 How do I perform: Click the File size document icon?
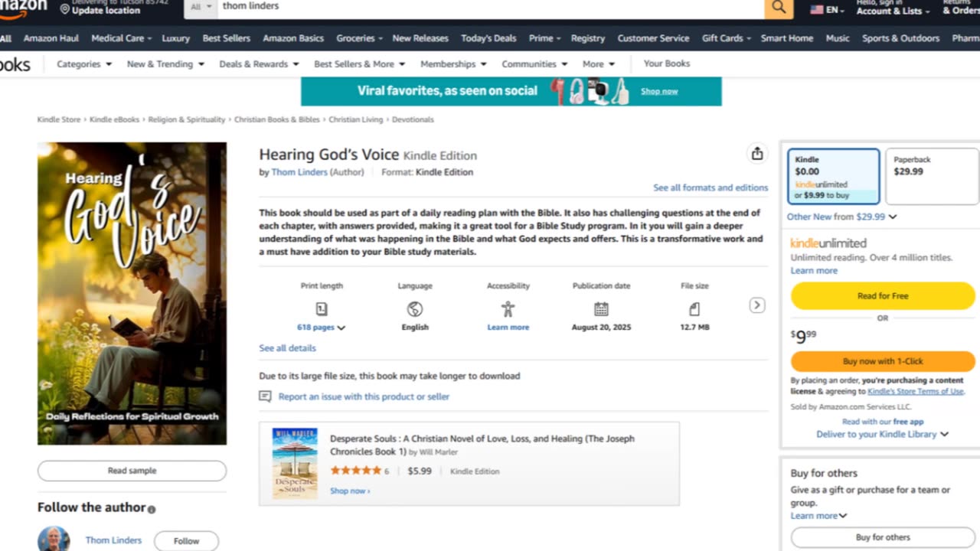point(694,309)
